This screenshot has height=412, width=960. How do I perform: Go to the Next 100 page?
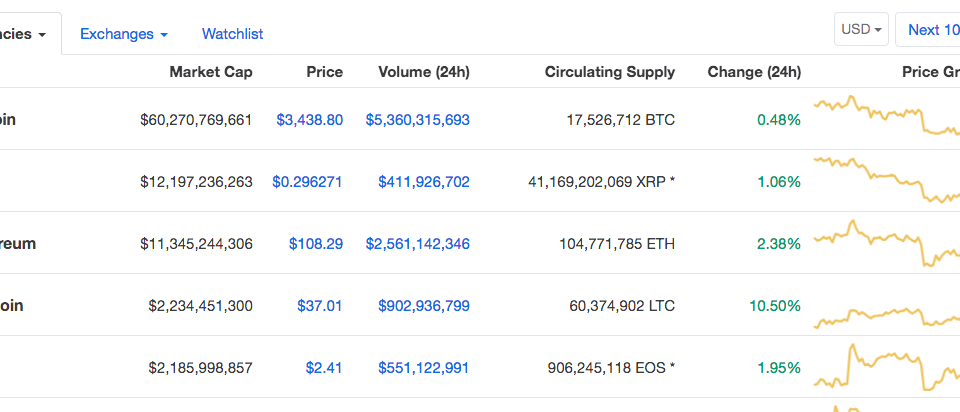click(x=928, y=29)
